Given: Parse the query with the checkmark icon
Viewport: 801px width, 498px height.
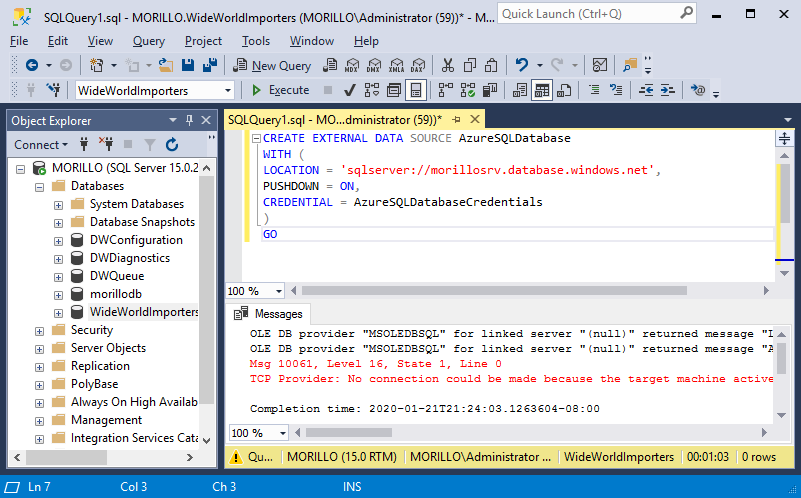Looking at the screenshot, I should point(349,90).
